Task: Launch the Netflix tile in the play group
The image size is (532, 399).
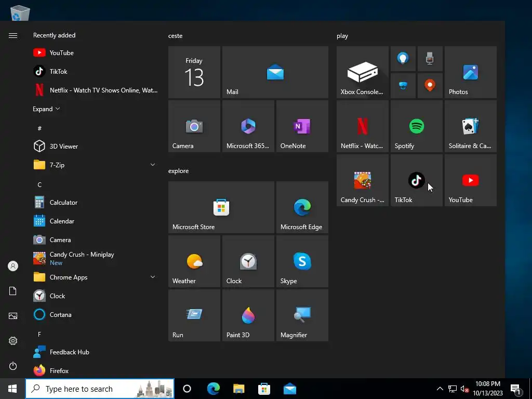Action: point(362,126)
